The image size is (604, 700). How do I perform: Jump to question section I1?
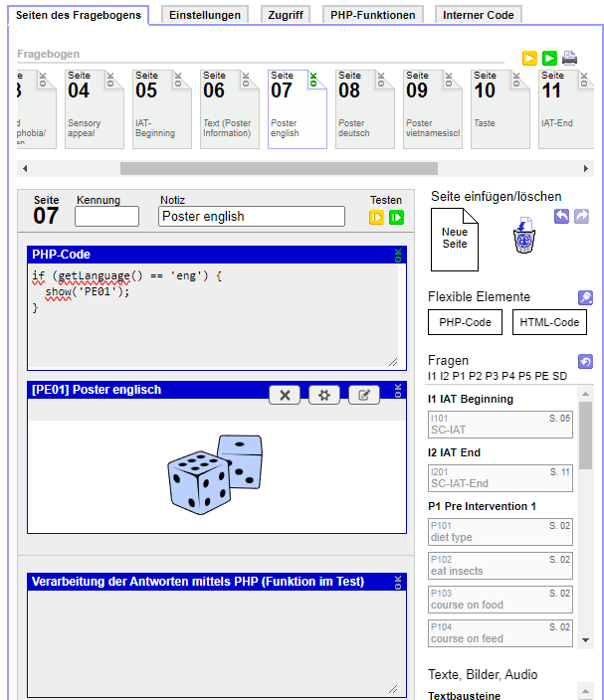pyautogui.click(x=432, y=376)
